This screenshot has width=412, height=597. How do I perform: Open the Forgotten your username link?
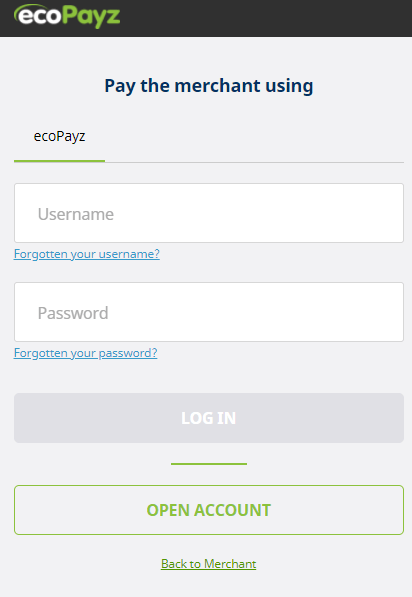point(87,254)
